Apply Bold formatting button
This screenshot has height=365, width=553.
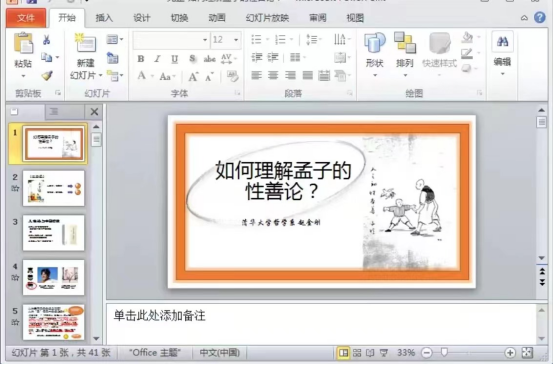[141, 59]
